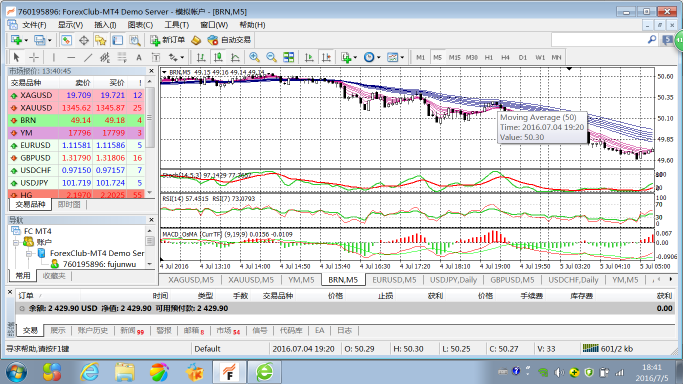
Task: Open Internet Explorer from the taskbar
Action: [89, 372]
